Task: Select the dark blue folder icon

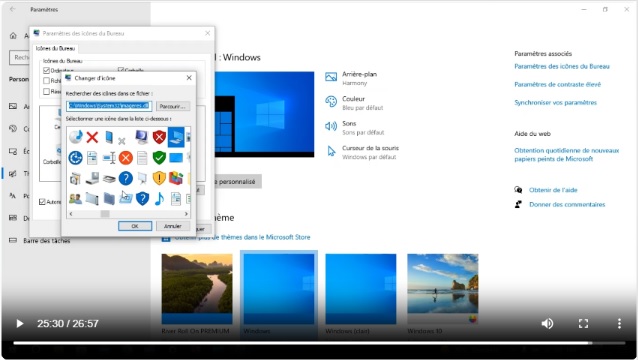Action: click(x=109, y=199)
